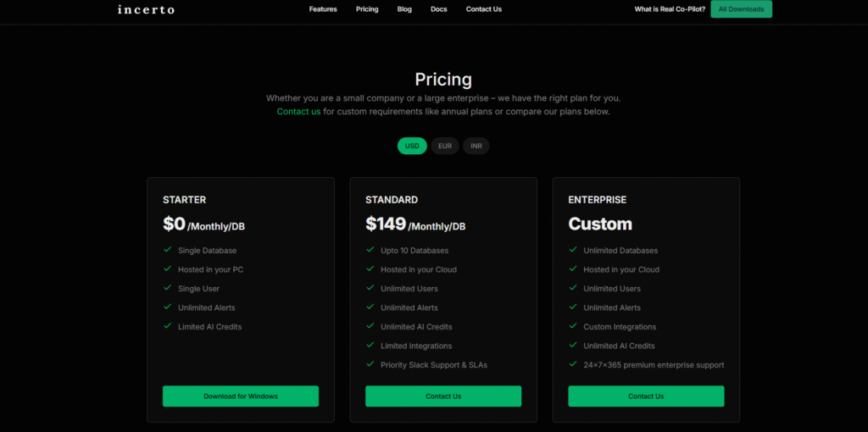Switch pricing to INR

(476, 146)
